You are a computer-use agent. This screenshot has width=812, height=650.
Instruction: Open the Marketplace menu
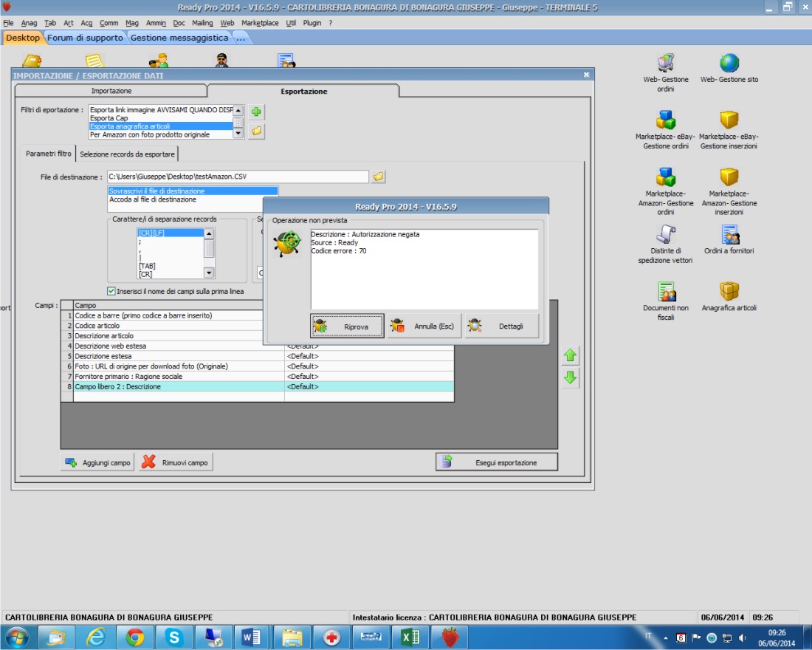click(259, 23)
